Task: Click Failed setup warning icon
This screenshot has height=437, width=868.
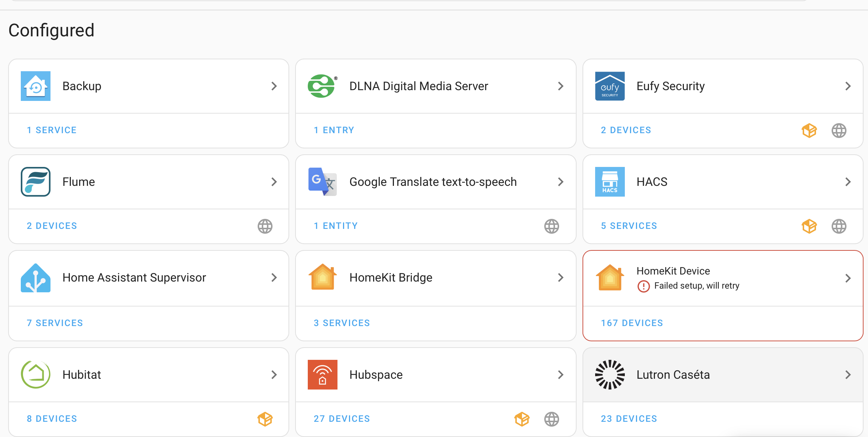Action: 643,286
